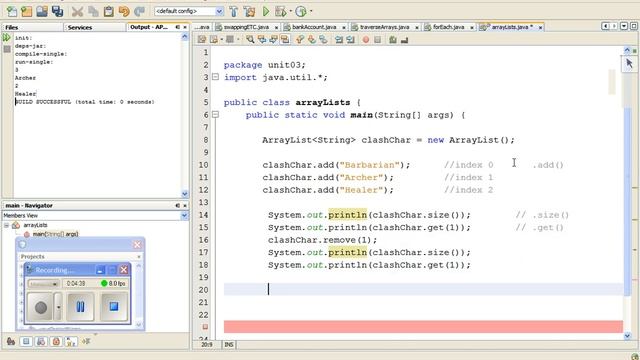
Task: Click the Save All toolbar icon
Action: [58, 11]
